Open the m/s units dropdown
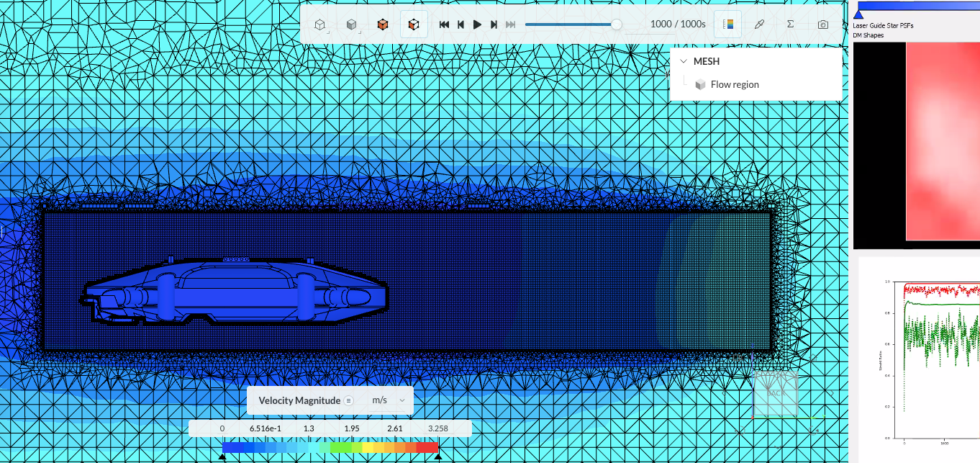980x463 pixels. point(389,400)
